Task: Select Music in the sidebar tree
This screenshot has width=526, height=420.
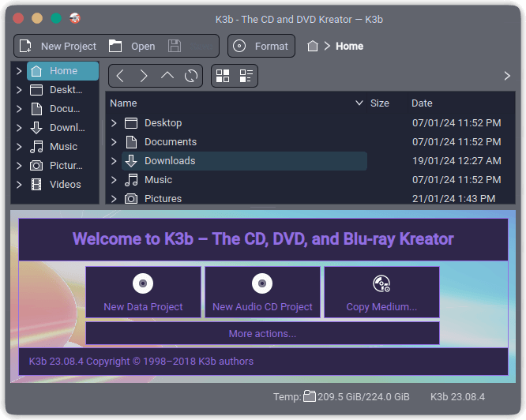Action: click(62, 147)
